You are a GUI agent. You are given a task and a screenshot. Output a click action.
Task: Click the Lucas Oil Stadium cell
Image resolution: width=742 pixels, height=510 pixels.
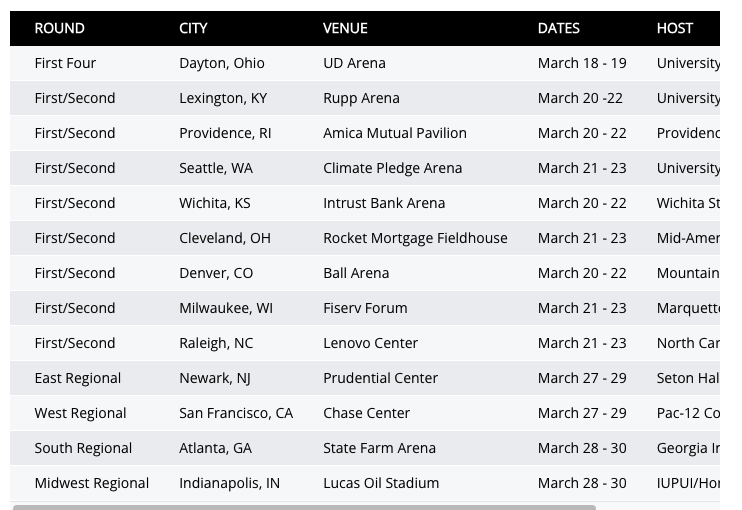point(380,483)
